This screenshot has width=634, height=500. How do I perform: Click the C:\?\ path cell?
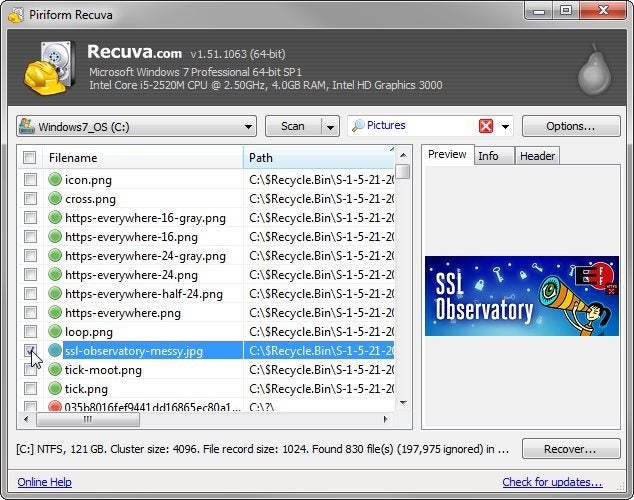pyautogui.click(x=262, y=406)
